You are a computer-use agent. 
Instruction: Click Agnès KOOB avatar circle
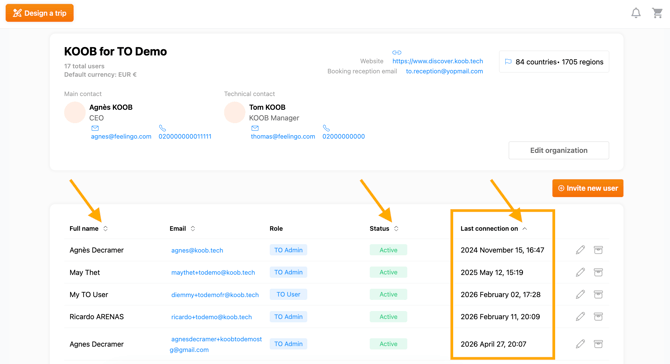[74, 112]
